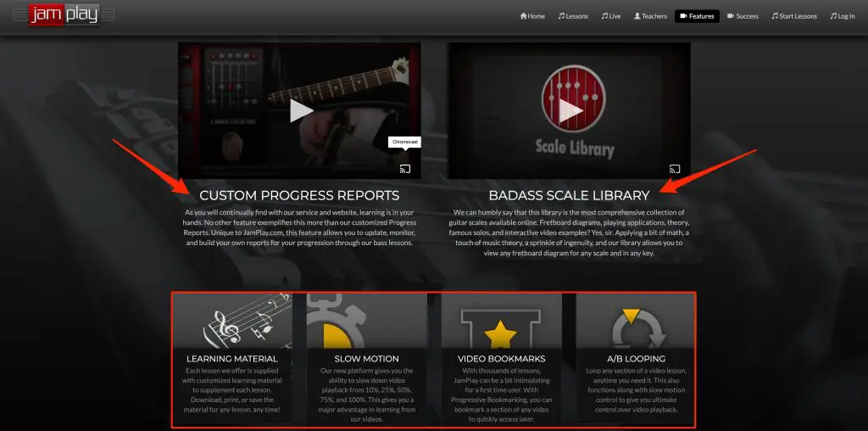Play the Scale Library video
The height and width of the screenshot is (431, 868).
571,111
